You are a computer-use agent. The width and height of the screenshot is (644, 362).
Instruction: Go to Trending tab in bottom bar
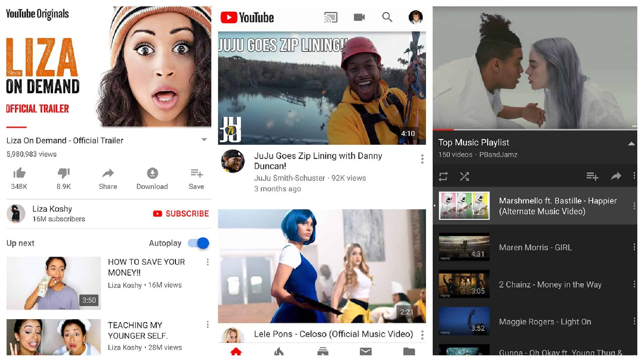click(x=279, y=351)
